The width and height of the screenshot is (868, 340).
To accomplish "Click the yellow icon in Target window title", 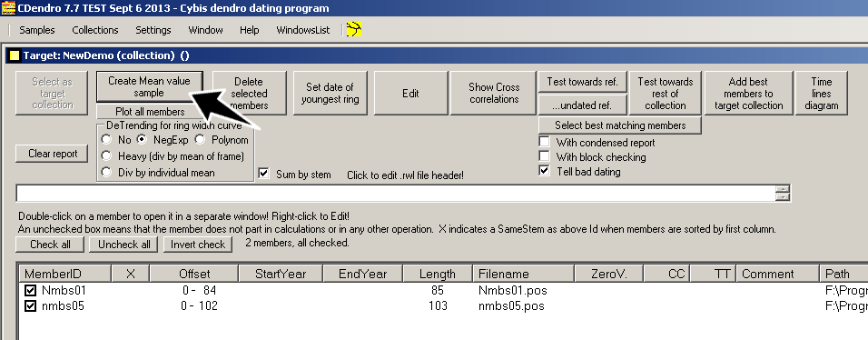I will point(15,55).
